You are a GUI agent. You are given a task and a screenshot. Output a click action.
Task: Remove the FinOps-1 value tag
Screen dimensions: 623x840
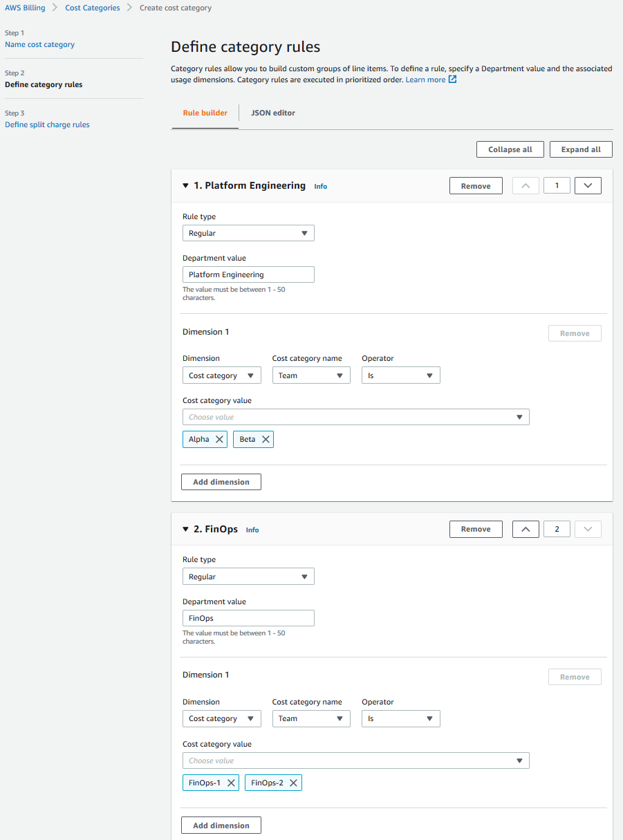[231, 783]
